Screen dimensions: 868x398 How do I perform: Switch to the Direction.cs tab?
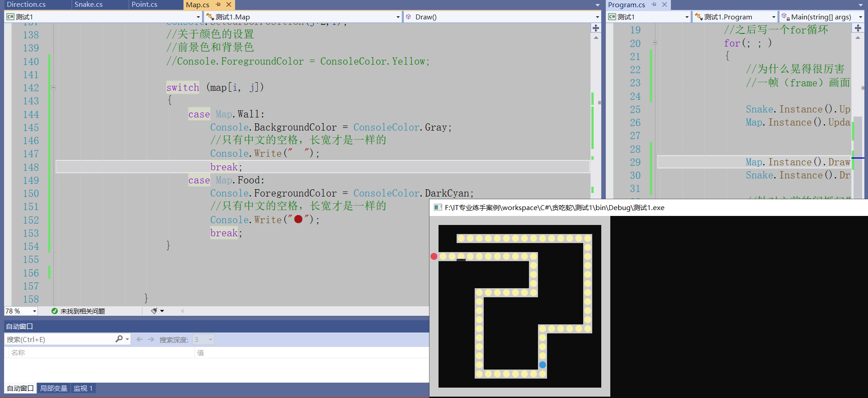coord(26,5)
